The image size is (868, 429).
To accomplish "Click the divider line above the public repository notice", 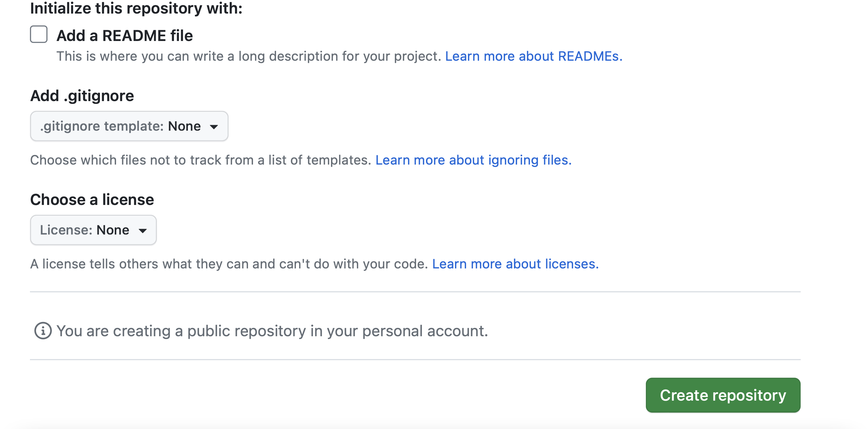I will (x=415, y=292).
